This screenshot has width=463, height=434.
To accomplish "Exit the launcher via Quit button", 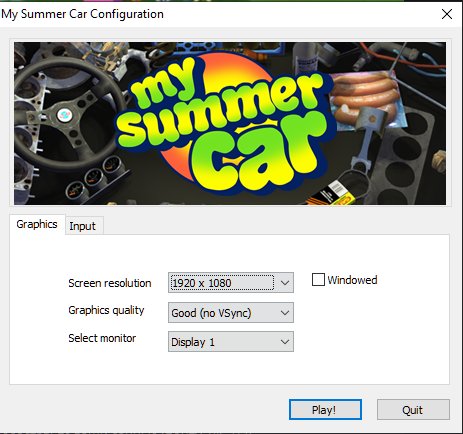I will tap(413, 409).
